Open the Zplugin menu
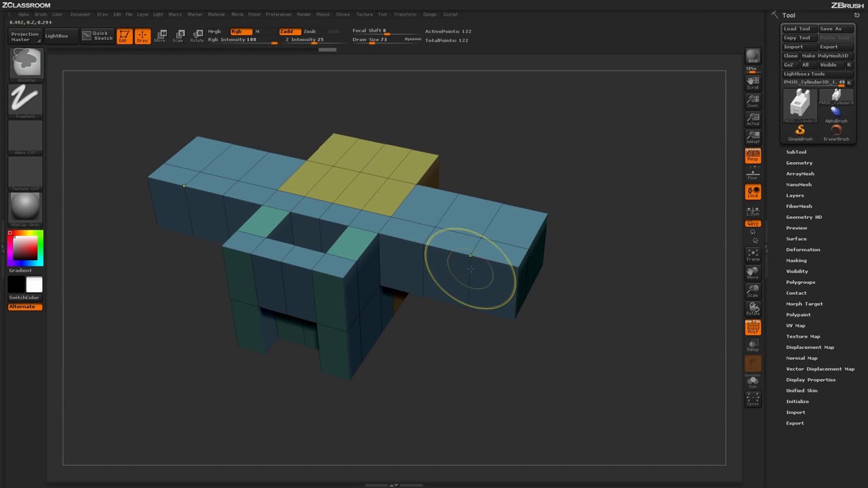The height and width of the screenshot is (488, 868). [429, 14]
